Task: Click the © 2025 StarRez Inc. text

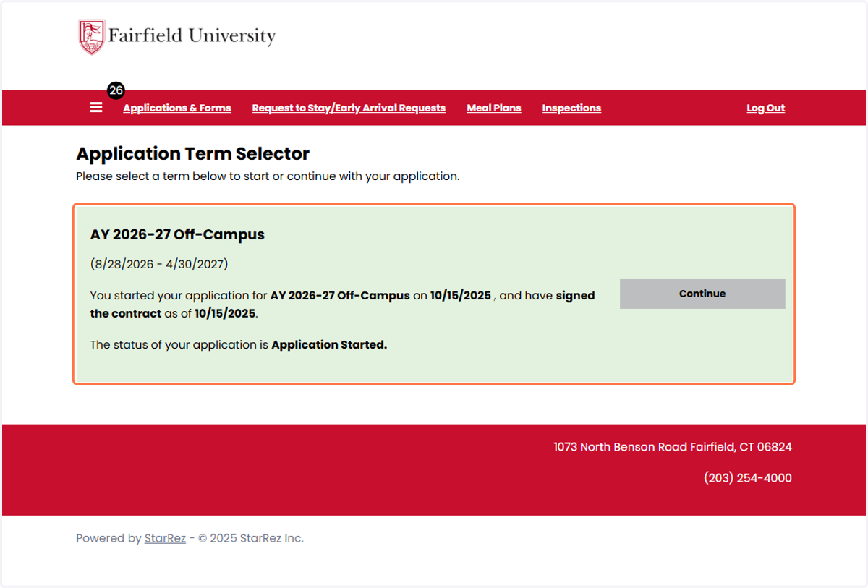Action: tap(251, 538)
